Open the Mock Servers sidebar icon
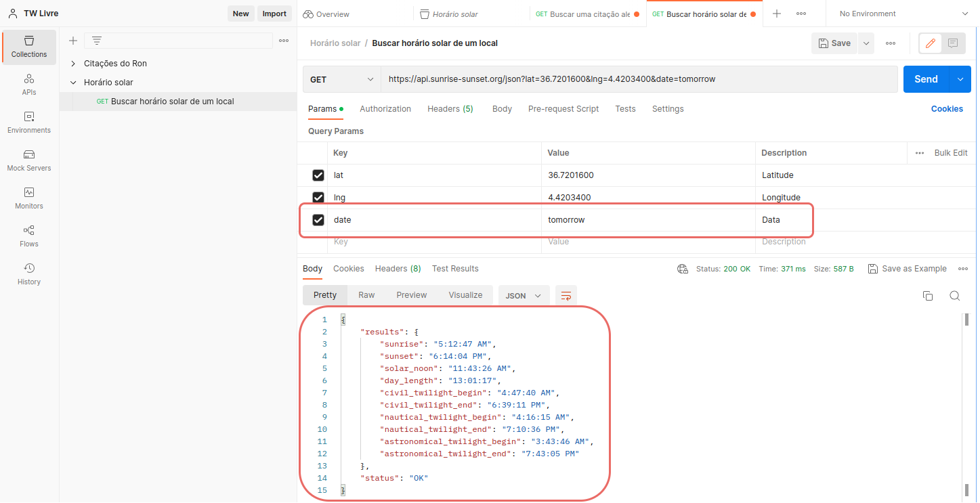The width and height of the screenshot is (980, 503). coord(29,160)
